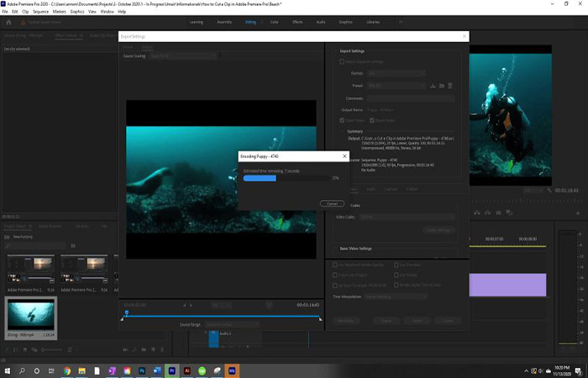Viewport: 588px width, 378px height.
Task: Open the Windows notification center
Action: 580,371
